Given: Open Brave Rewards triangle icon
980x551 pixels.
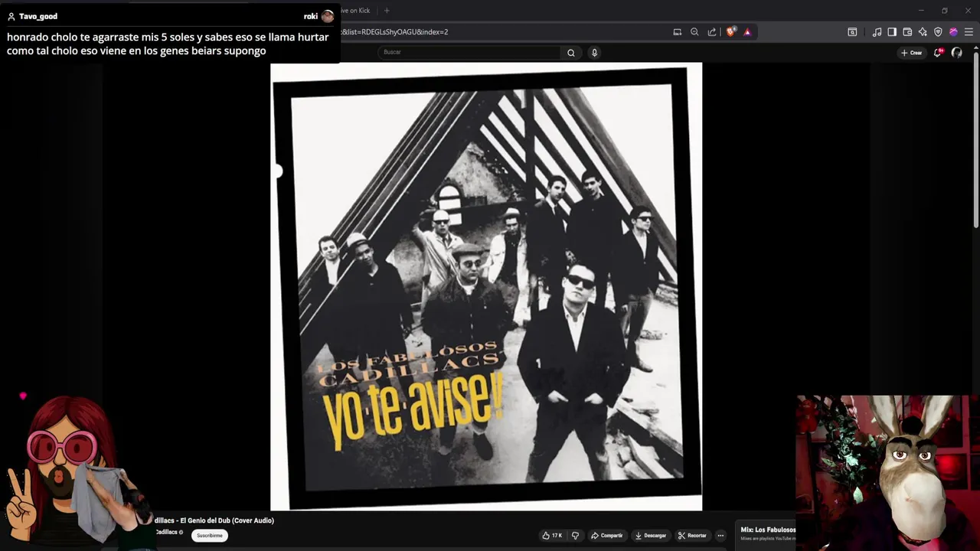Looking at the screenshot, I should point(747,32).
